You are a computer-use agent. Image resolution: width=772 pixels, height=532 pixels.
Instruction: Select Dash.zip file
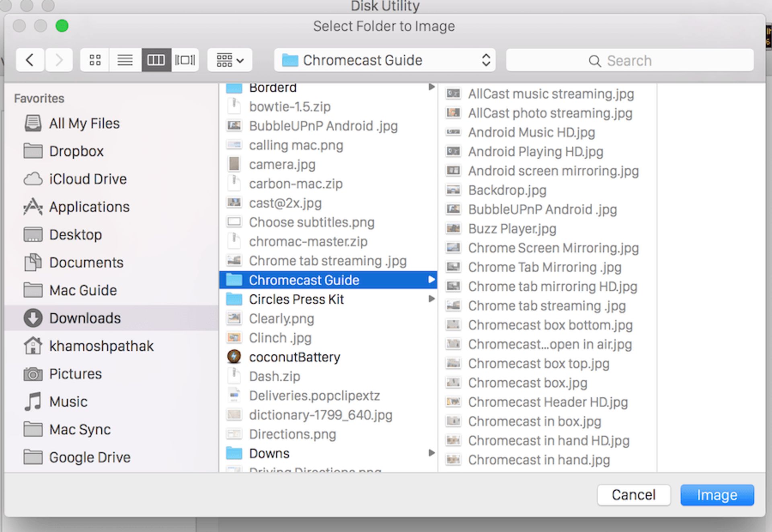pyautogui.click(x=328, y=376)
